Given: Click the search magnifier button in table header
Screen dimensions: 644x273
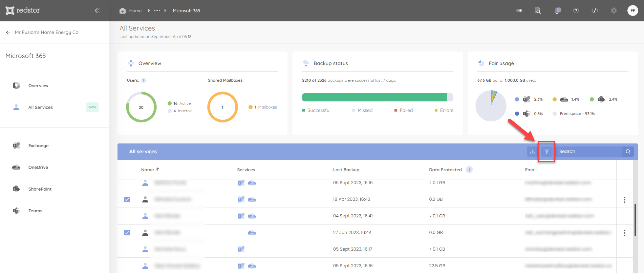Looking at the screenshot, I should (628, 152).
